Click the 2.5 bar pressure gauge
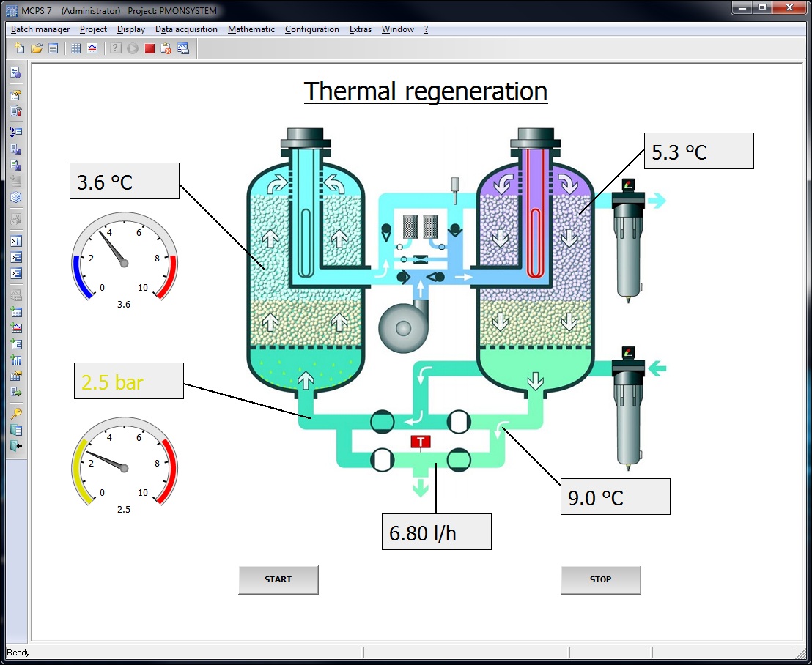This screenshot has height=665, width=812. point(124,462)
